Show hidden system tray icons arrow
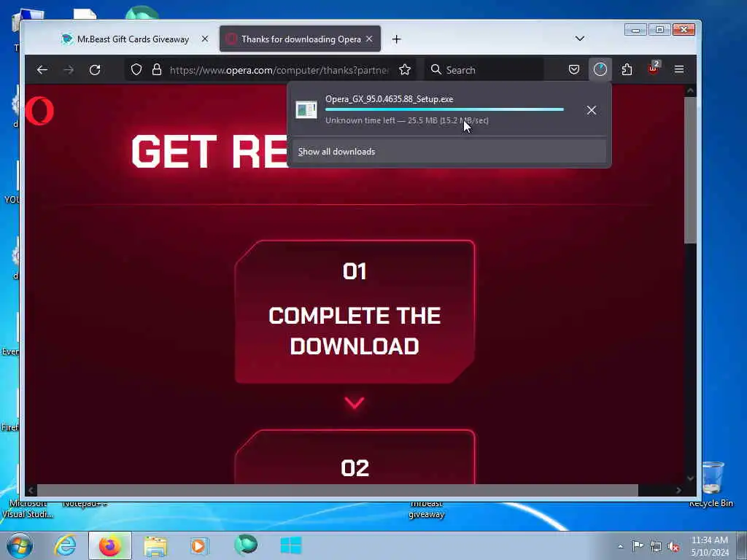 (620, 546)
